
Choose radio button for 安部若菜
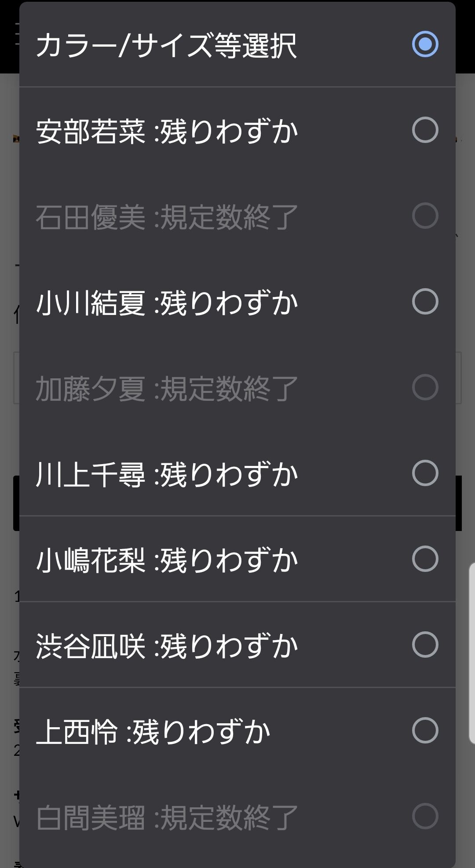(x=425, y=130)
